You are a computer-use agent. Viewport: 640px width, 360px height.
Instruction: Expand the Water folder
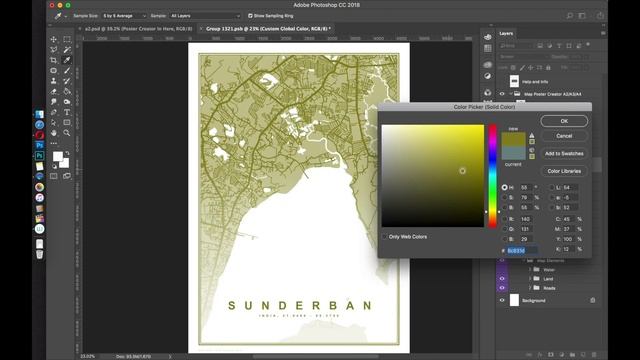coord(530,269)
